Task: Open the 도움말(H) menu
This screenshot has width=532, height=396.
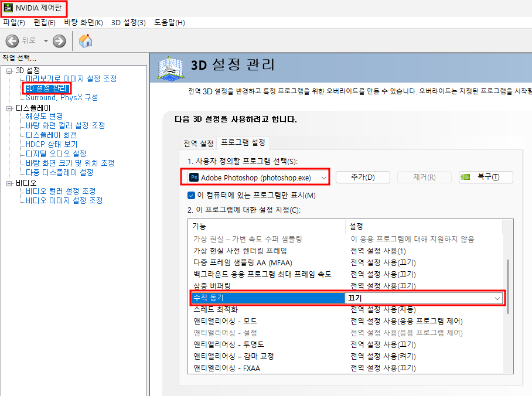Action: pos(170,23)
